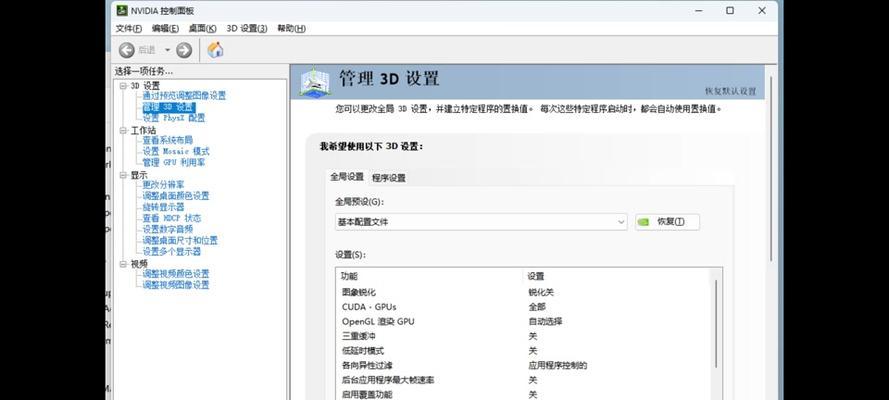
Task: Open 调整视频颜色设置 in task tree
Action: (x=176, y=274)
